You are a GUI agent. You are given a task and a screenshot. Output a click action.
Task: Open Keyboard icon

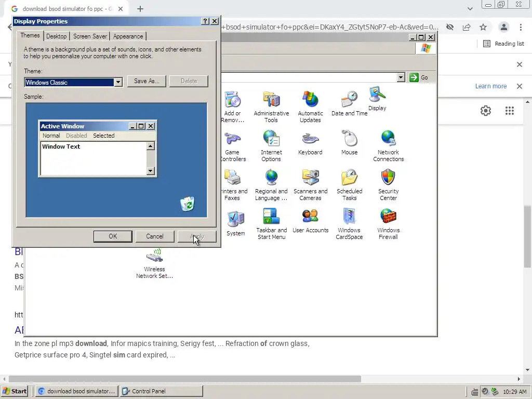pos(310,142)
